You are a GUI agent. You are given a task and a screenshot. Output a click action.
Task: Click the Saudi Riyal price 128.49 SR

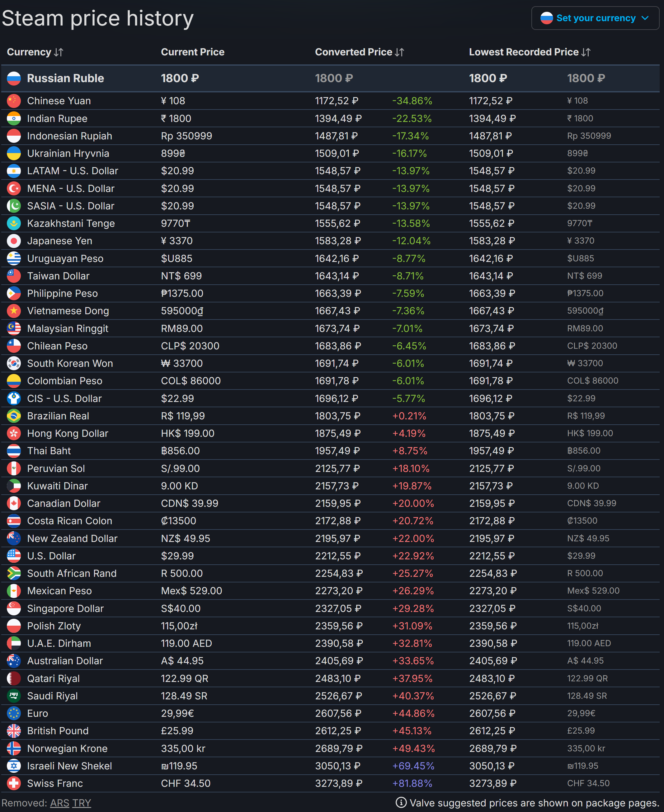pos(184,696)
